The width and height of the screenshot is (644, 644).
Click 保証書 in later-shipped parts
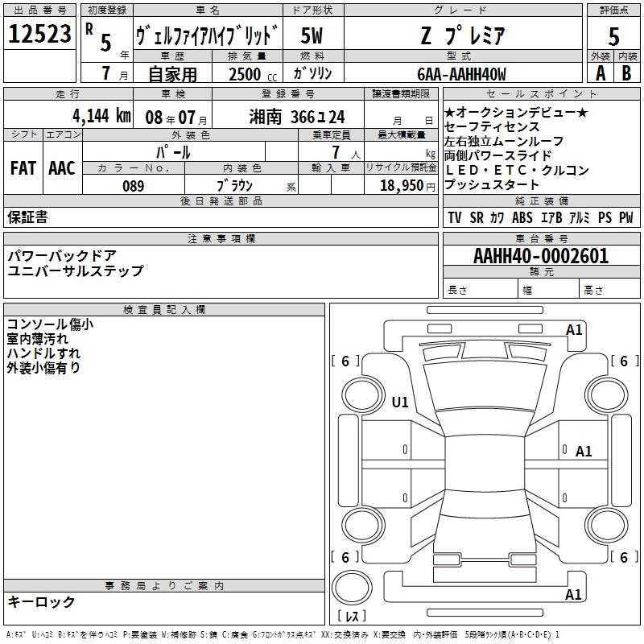click(27, 217)
